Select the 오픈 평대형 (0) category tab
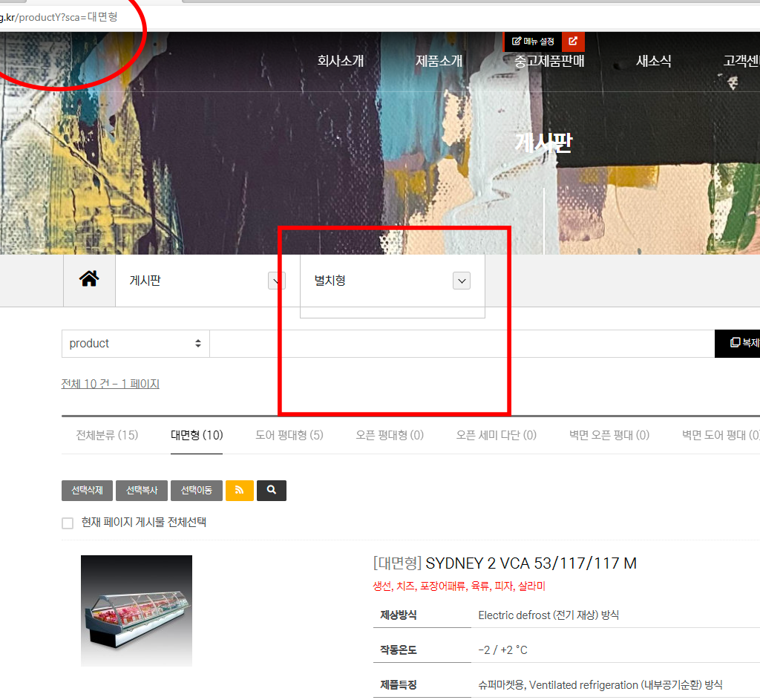Viewport: 760px width, 700px height. (390, 435)
